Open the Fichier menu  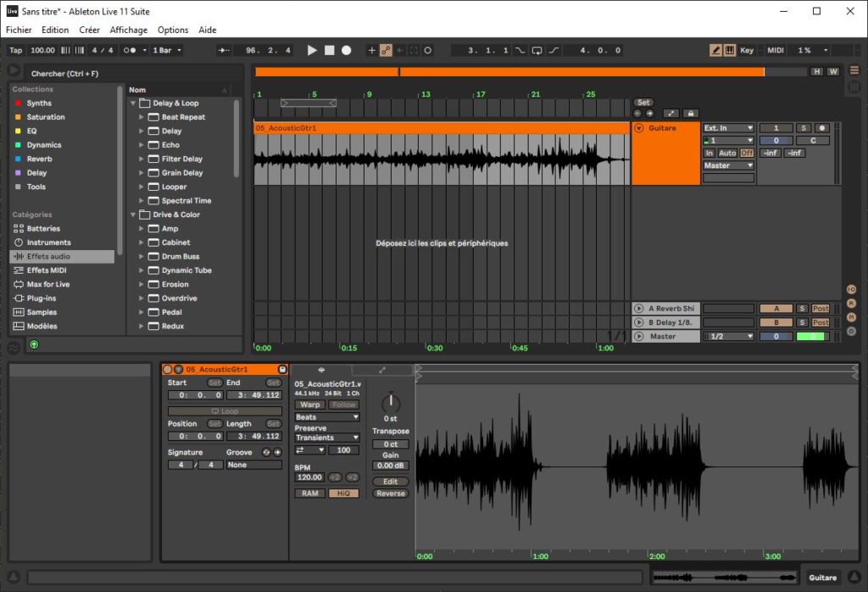pyautogui.click(x=18, y=30)
